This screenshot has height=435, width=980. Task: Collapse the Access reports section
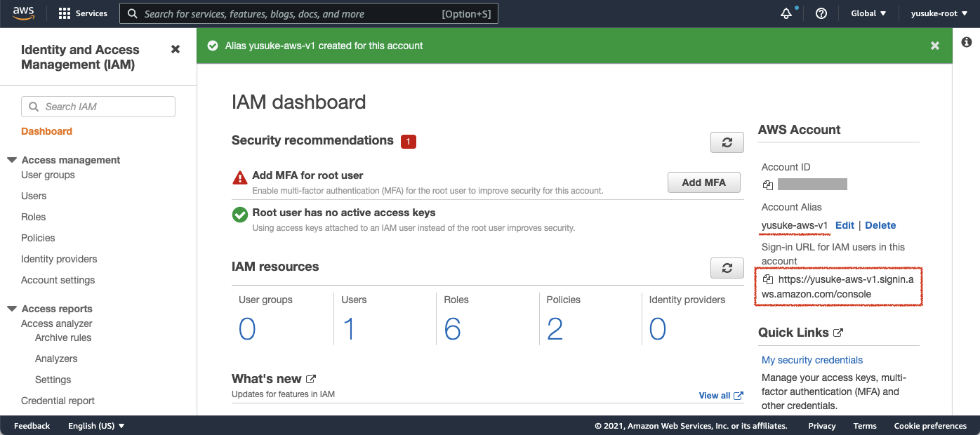coord(12,309)
